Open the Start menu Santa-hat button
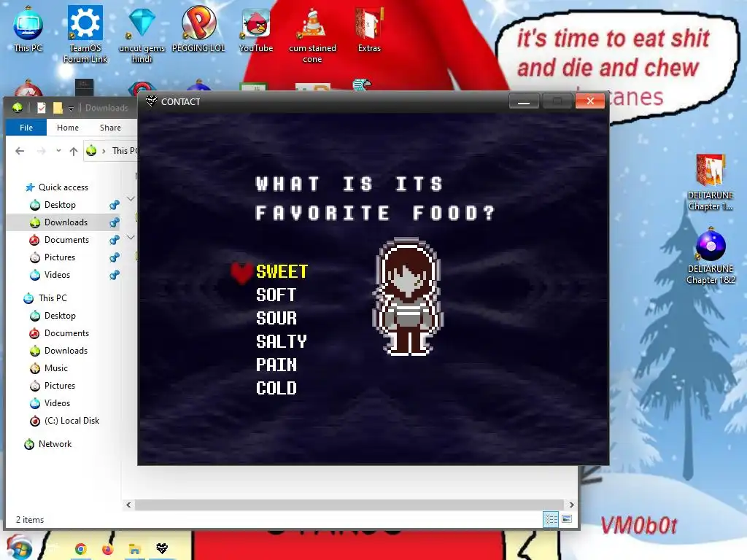Viewport: 747px width, 560px height. [x=19, y=547]
